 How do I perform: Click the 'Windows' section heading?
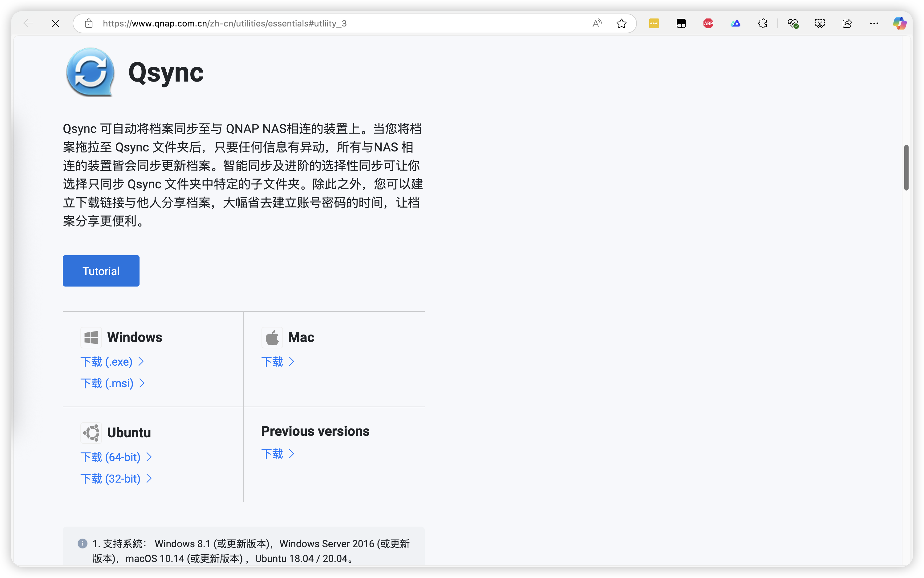pyautogui.click(x=135, y=337)
